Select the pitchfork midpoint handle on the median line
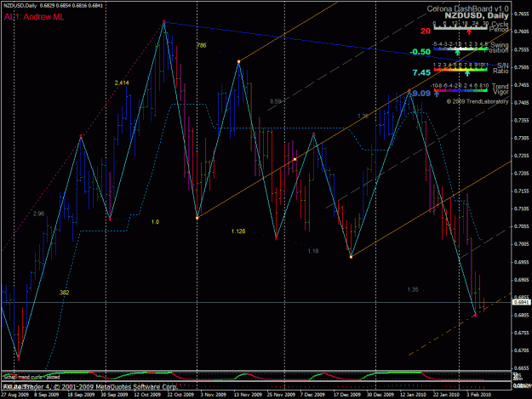Screen dimensions: 532x399 tap(295, 159)
